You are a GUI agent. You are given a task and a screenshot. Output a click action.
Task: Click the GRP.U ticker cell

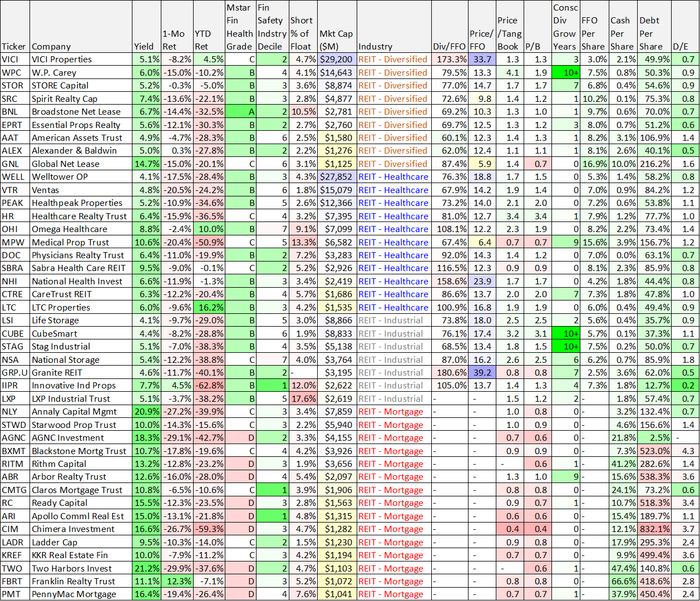15,373
